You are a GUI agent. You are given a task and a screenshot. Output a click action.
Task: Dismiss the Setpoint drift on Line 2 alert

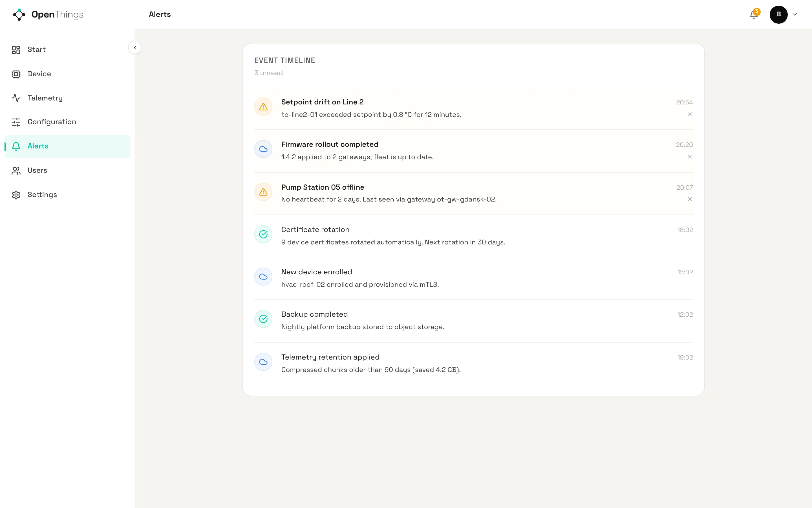690,115
